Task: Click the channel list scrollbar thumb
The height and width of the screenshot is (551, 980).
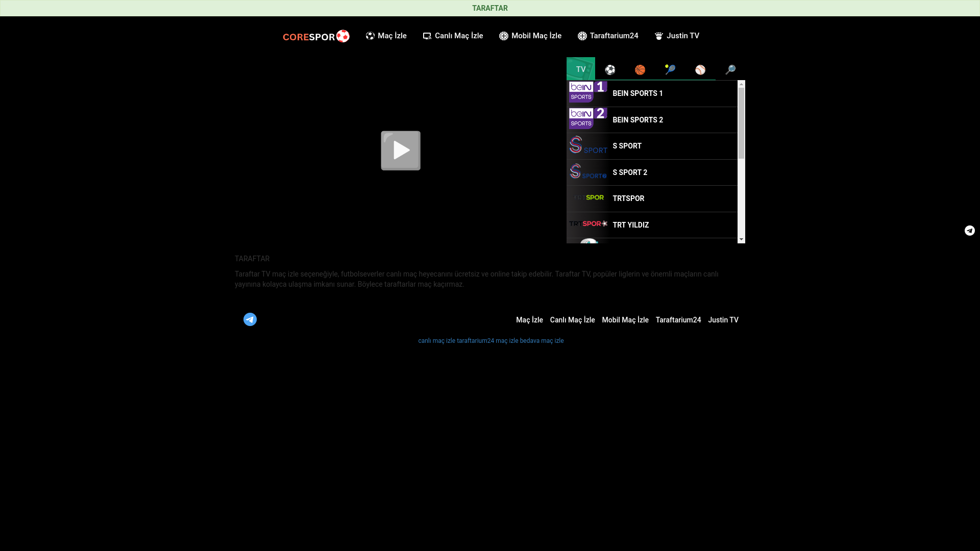Action: click(x=741, y=123)
